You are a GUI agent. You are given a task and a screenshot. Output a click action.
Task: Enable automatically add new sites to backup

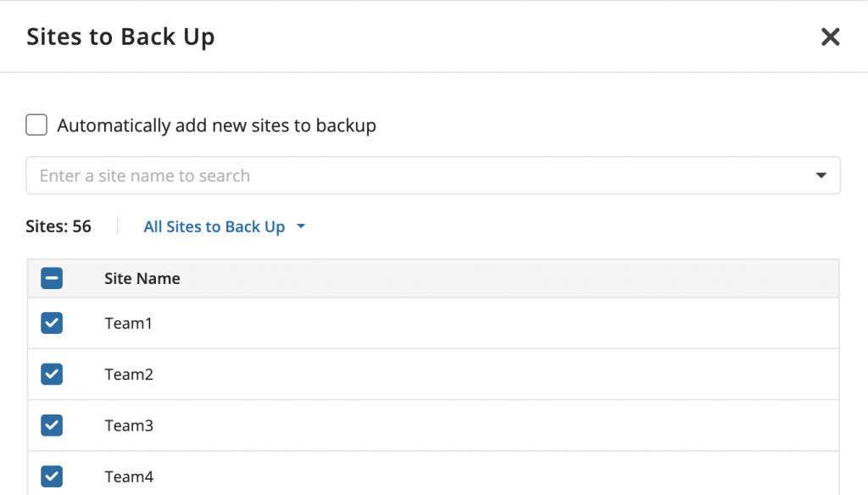pos(36,125)
